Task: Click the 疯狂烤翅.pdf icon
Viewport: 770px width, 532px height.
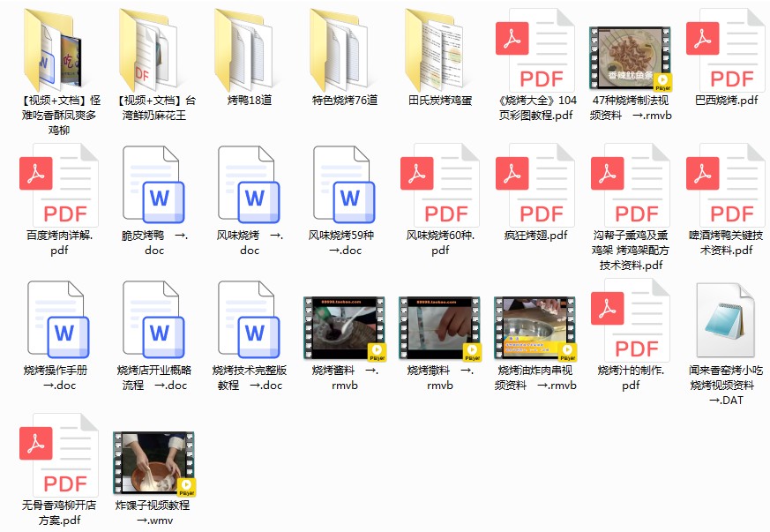Action: coord(535,184)
